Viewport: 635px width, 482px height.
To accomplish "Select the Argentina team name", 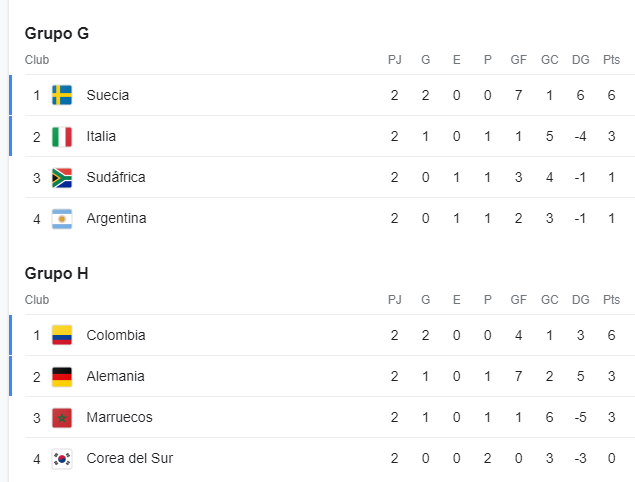I will pyautogui.click(x=116, y=218).
